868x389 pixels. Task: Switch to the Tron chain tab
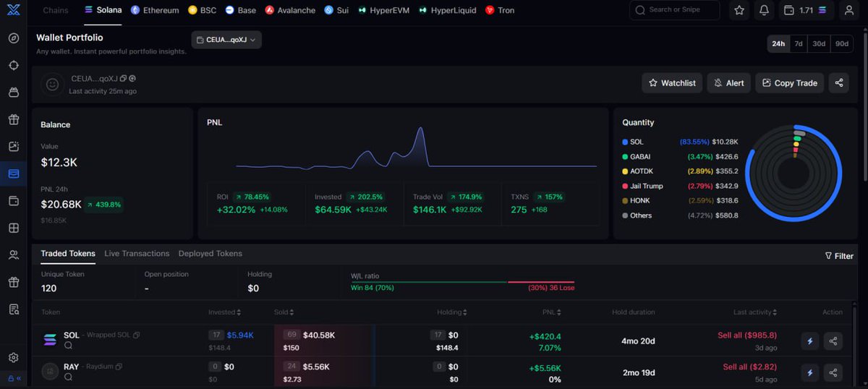tap(500, 10)
